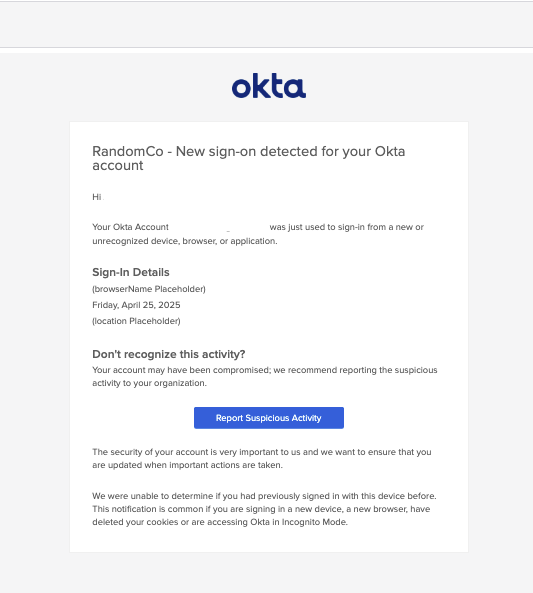Screen dimensions: 533x593
Task: Click the "We were unable to determine" line
Action: coord(264,496)
